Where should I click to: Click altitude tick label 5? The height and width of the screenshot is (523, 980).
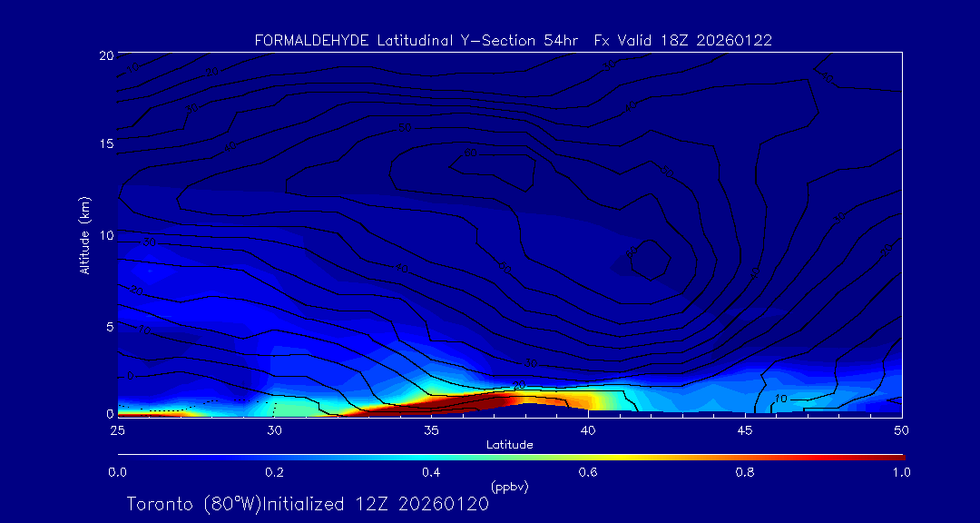point(110,327)
